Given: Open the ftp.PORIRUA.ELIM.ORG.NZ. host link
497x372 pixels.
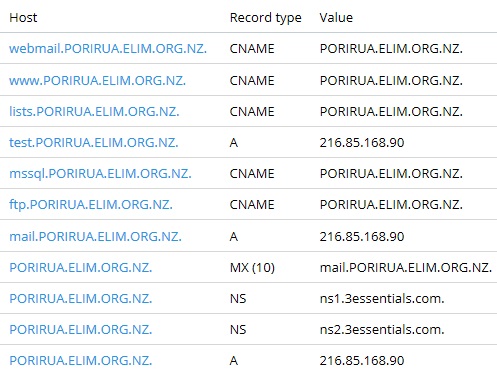Looking at the screenshot, I should point(91,205).
